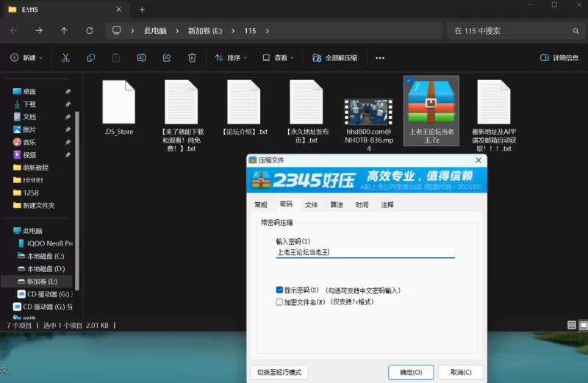Viewport: 588px width, 383px height.
Task: Select 本地磁盘 (D:) in sidebar
Action: (x=46, y=268)
